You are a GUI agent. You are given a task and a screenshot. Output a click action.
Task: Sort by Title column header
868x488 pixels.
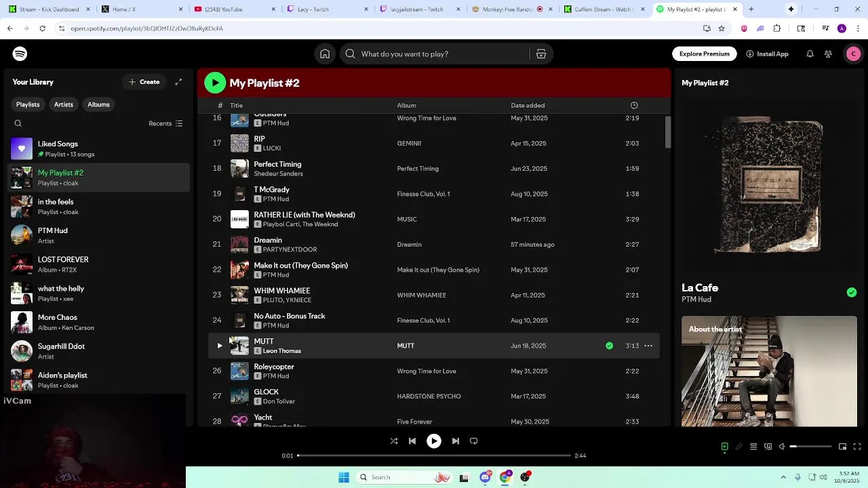point(236,105)
